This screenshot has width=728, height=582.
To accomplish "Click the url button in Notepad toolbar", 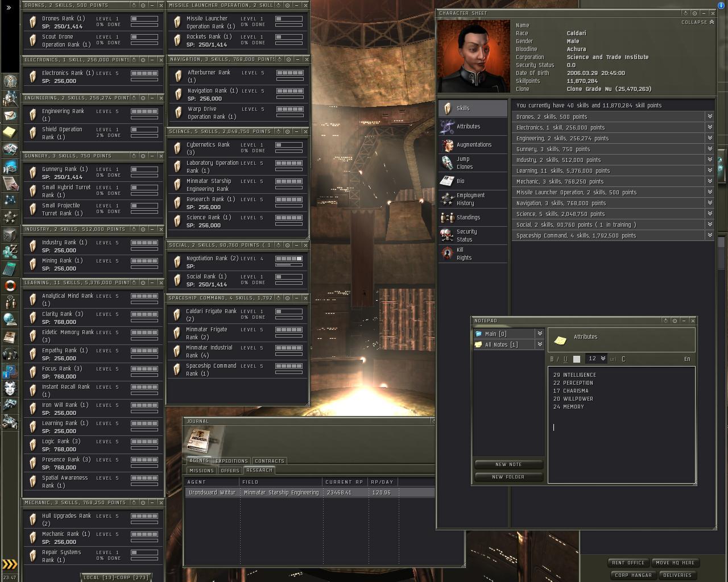I will (x=613, y=359).
